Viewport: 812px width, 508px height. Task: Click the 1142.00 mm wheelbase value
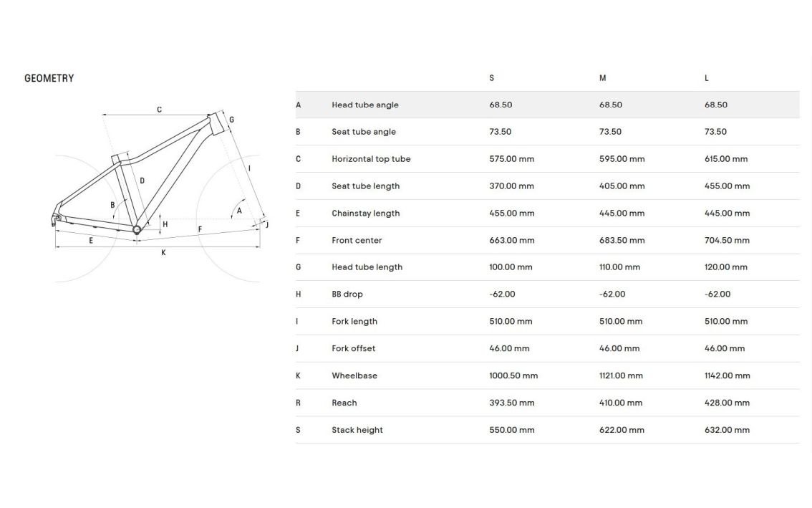[727, 376]
